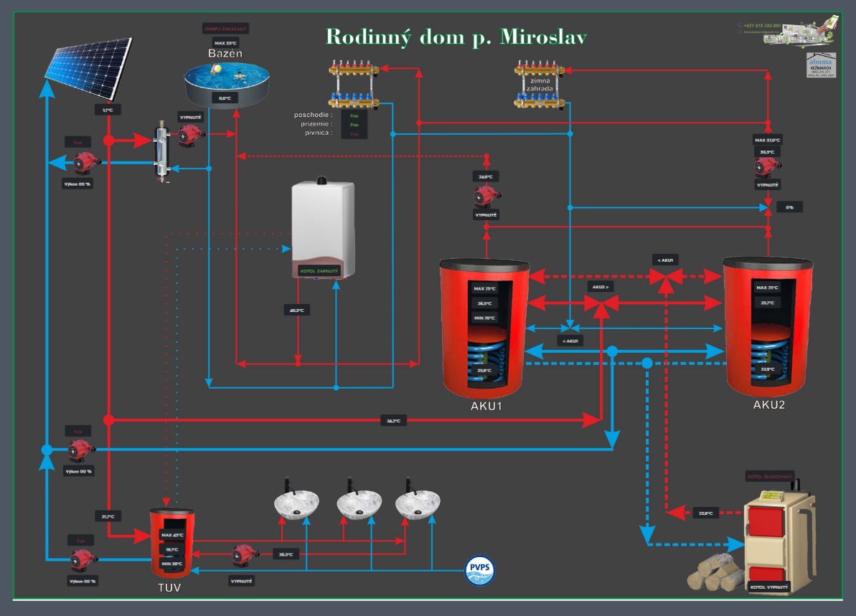Open the AKU1 accumulator tank

point(486,331)
